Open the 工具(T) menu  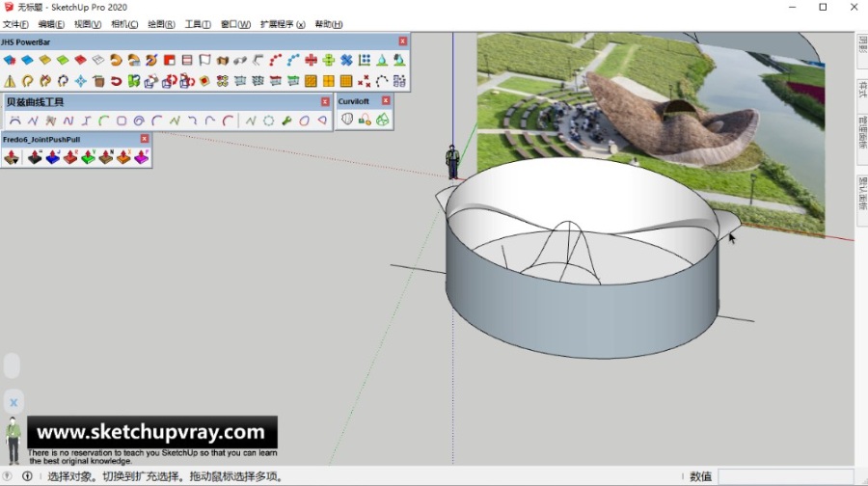198,24
